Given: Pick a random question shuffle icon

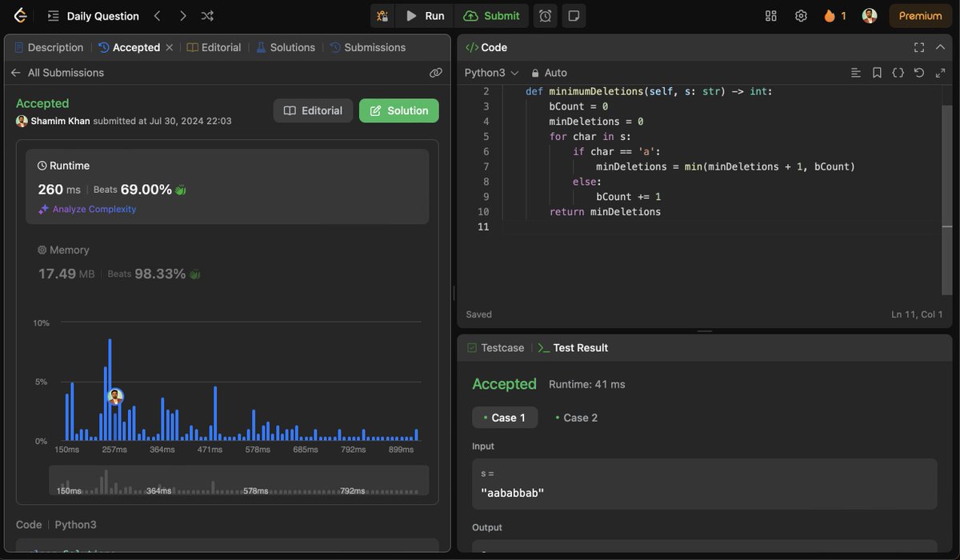Looking at the screenshot, I should click(x=207, y=16).
